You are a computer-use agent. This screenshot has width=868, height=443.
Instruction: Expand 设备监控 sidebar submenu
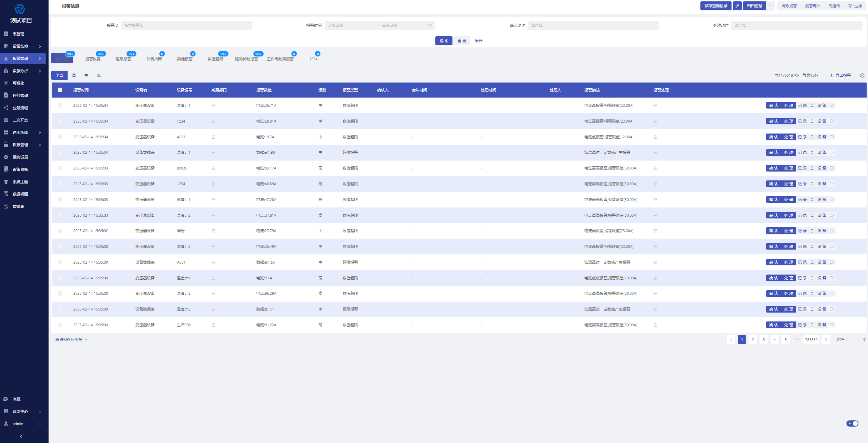coord(23,46)
